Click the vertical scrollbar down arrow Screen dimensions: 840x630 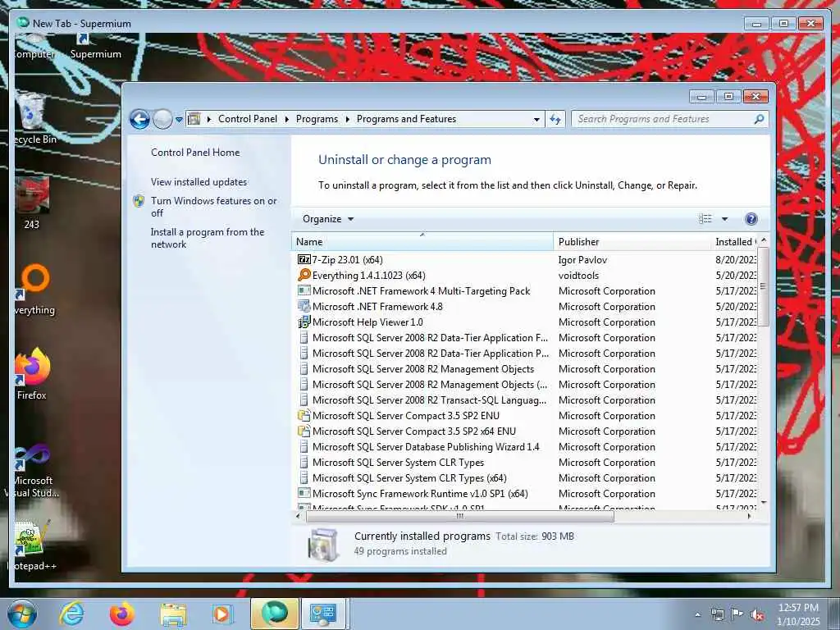click(764, 503)
